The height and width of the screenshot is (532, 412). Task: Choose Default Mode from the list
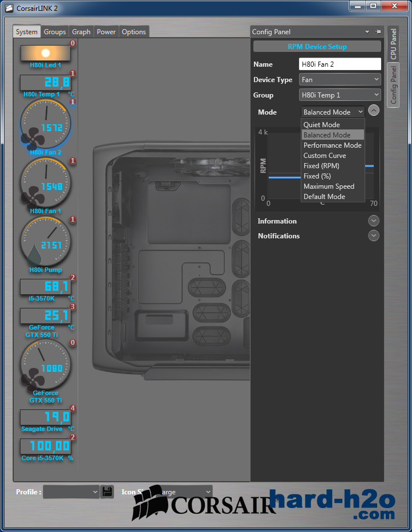tap(333, 197)
